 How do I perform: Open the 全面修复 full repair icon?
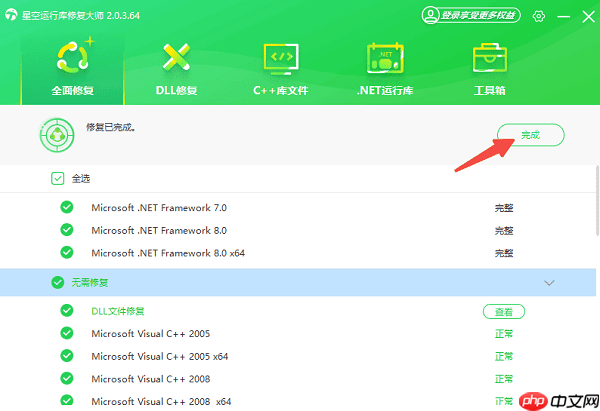(x=75, y=56)
